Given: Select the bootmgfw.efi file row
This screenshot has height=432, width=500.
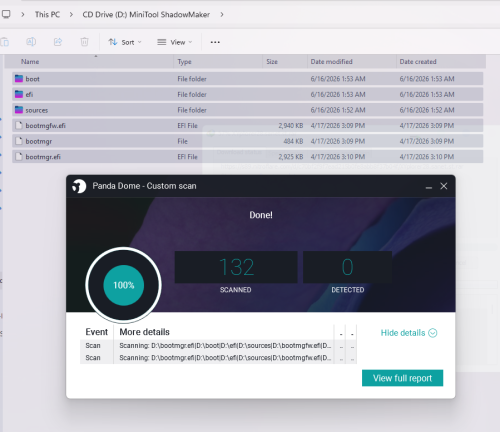Looking at the screenshot, I should point(248,126).
